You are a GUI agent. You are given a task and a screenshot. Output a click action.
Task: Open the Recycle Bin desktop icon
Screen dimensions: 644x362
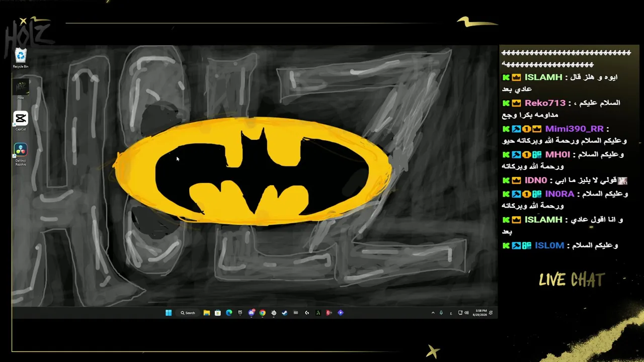pyautogui.click(x=21, y=58)
